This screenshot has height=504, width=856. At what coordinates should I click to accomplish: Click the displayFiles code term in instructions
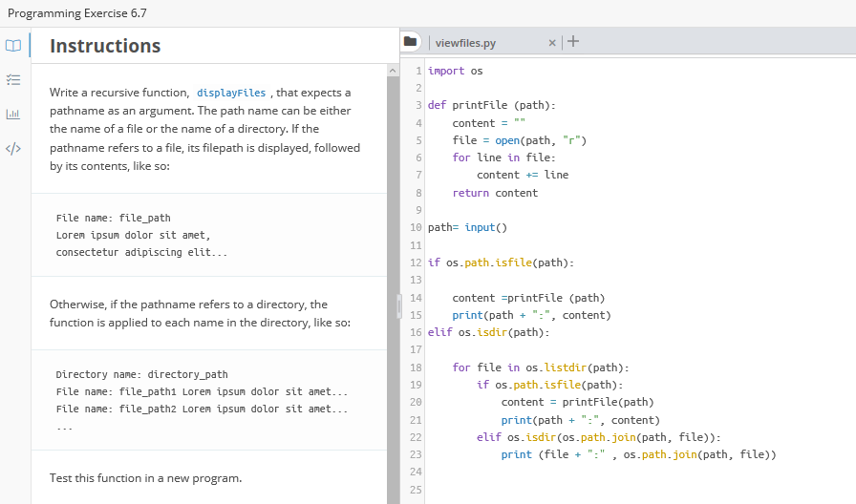pyautogui.click(x=231, y=93)
